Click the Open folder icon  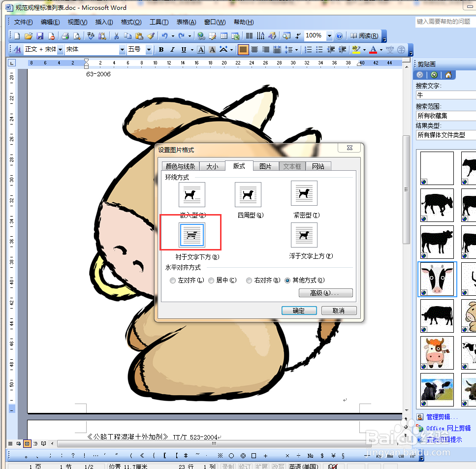point(28,36)
